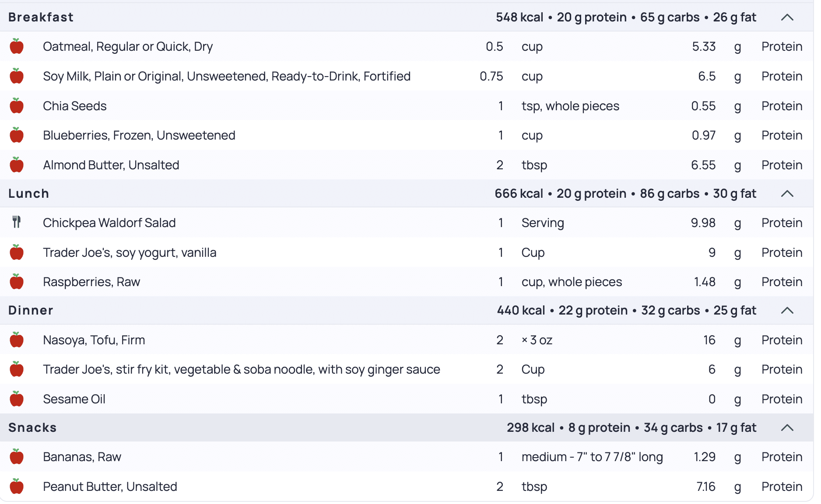Click the Protein label in the Tofu row
821x504 pixels.
(782, 340)
